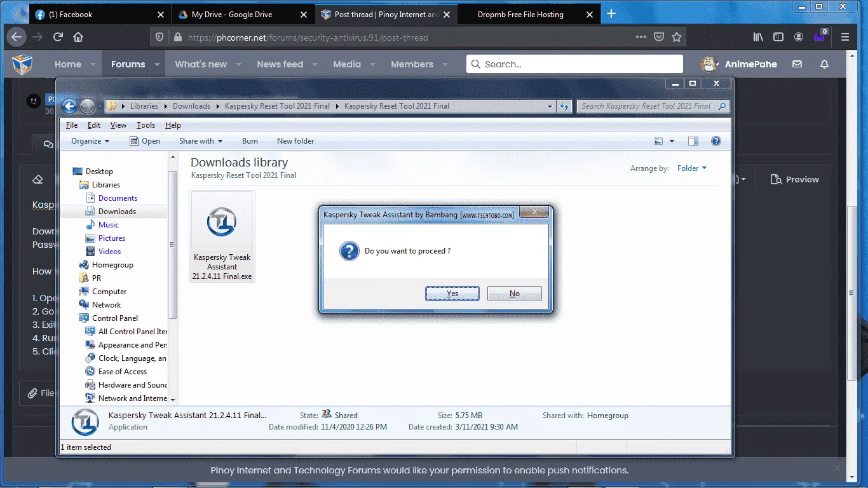
Task: Open the View menu in Explorer
Action: (118, 125)
